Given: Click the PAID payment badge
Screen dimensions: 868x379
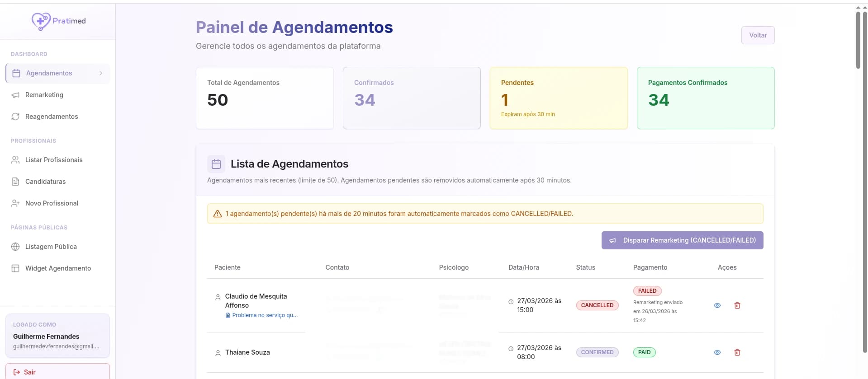Looking at the screenshot, I should (644, 352).
